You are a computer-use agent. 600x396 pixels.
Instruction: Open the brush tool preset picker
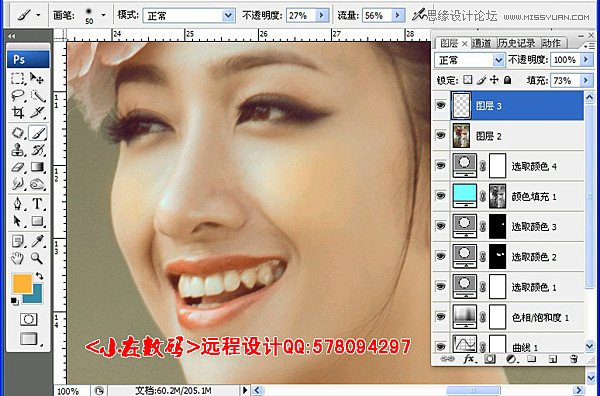coord(28,15)
